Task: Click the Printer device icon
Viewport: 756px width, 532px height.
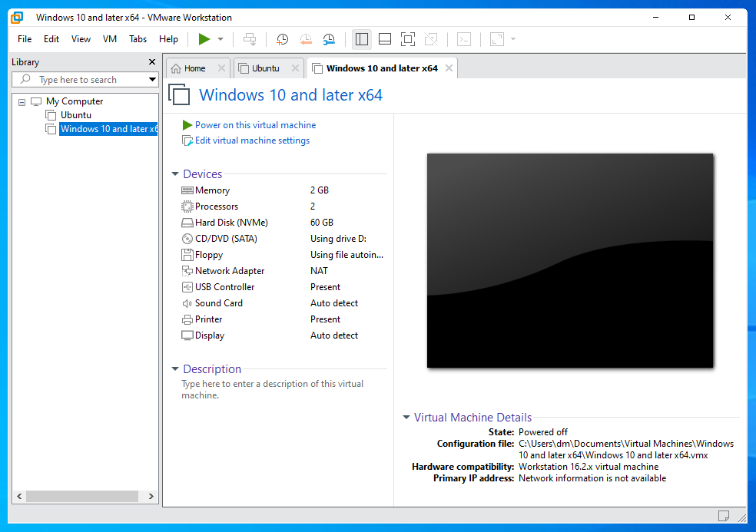Action: click(x=187, y=319)
